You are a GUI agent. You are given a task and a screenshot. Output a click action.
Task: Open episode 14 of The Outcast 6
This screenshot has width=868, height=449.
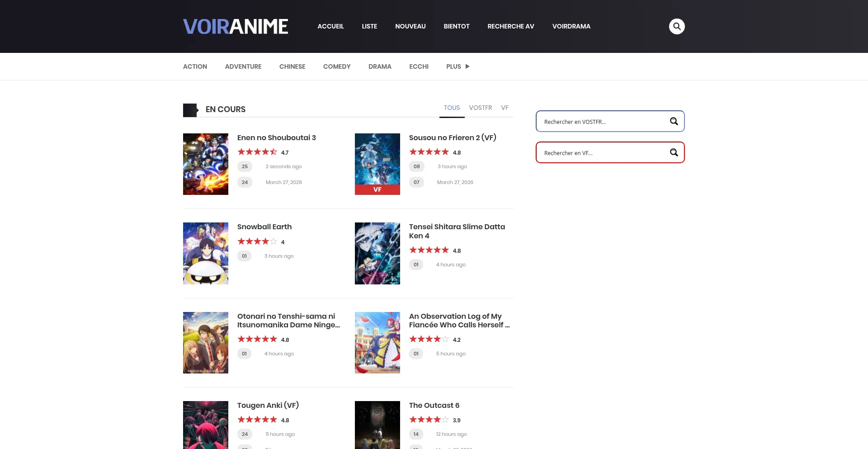tap(416, 434)
